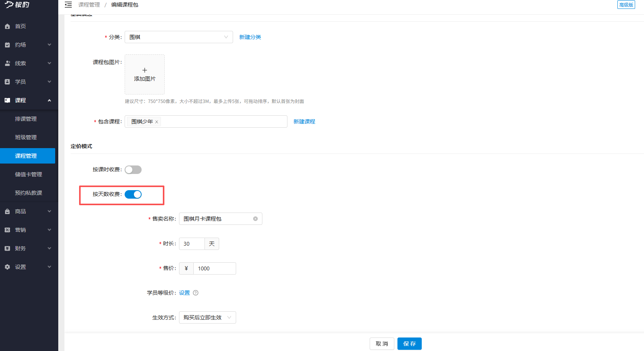This screenshot has width=644, height=351.
Task: Click the 新建课程 link
Action: click(x=304, y=121)
